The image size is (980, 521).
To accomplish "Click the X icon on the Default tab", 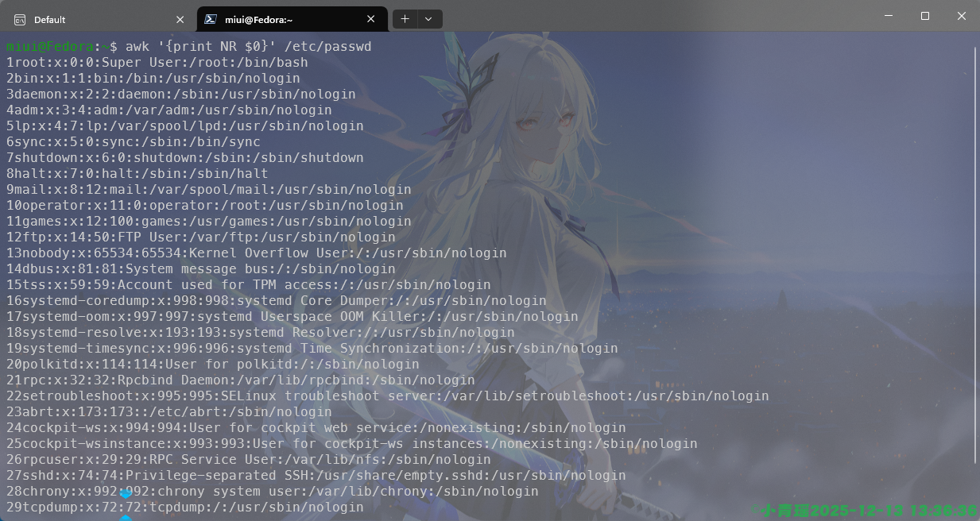I will 180,18.
